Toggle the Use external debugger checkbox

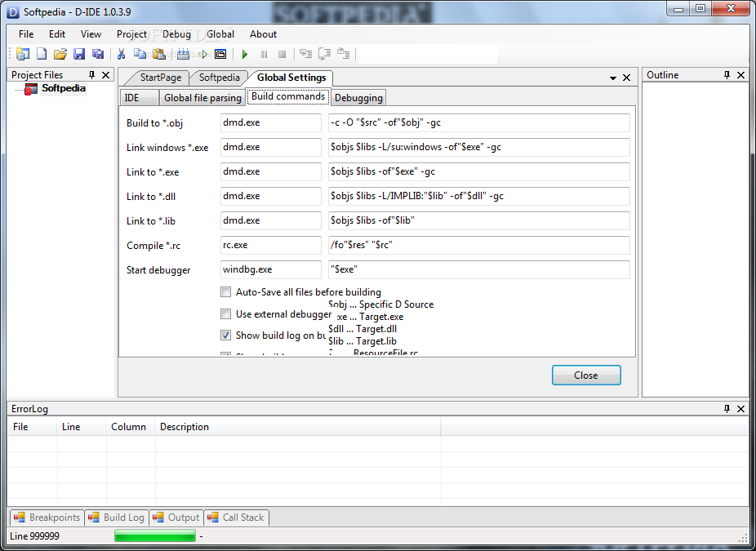click(x=225, y=313)
